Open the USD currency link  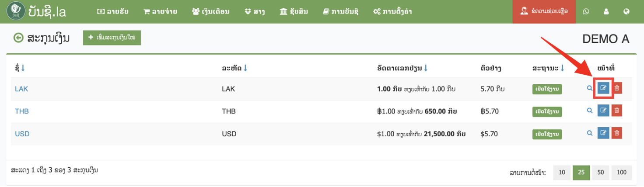[x=22, y=134]
